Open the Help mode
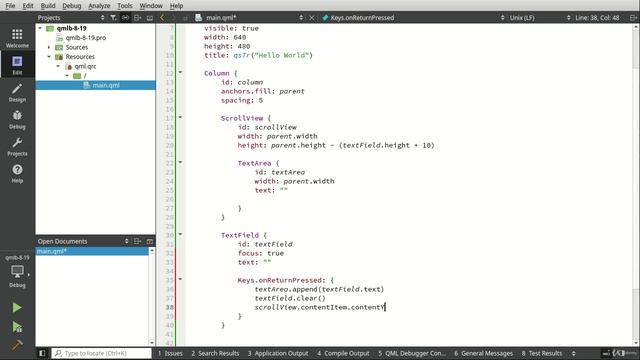The width and height of the screenshot is (640, 360). (17, 173)
